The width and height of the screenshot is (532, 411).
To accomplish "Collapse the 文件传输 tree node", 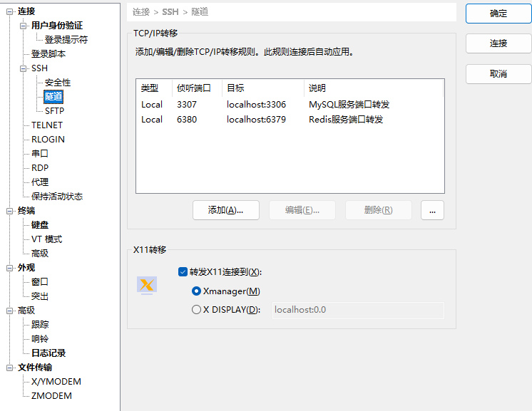I will tap(9, 368).
